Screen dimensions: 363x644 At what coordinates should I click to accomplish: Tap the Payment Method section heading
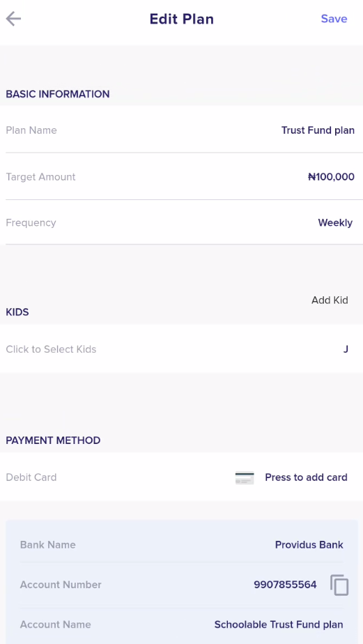pyautogui.click(x=53, y=440)
